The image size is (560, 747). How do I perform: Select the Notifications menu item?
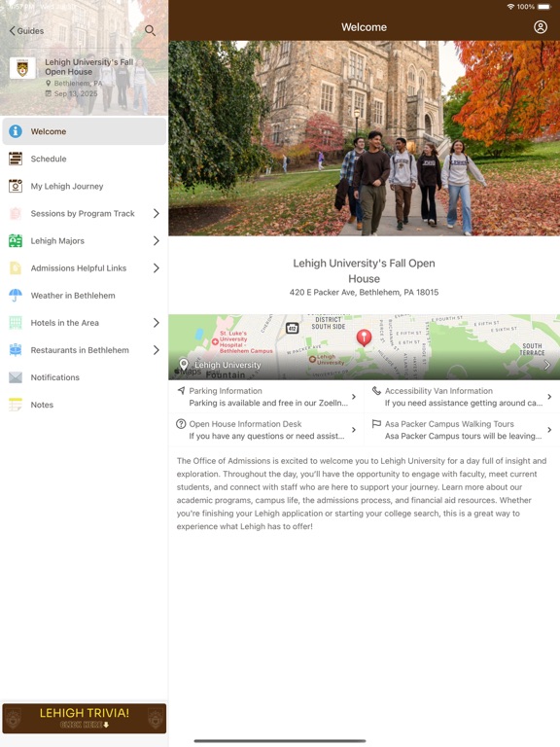[85, 377]
